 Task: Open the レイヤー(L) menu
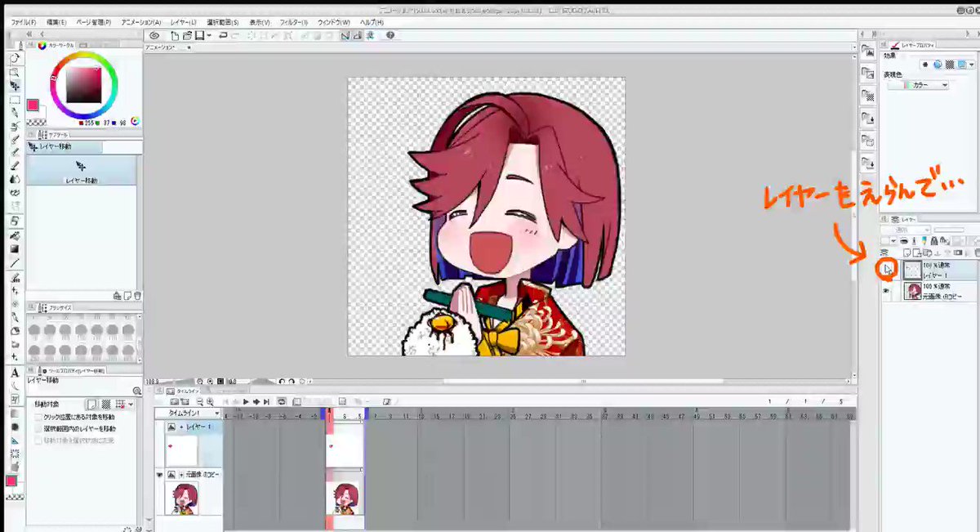(x=183, y=22)
